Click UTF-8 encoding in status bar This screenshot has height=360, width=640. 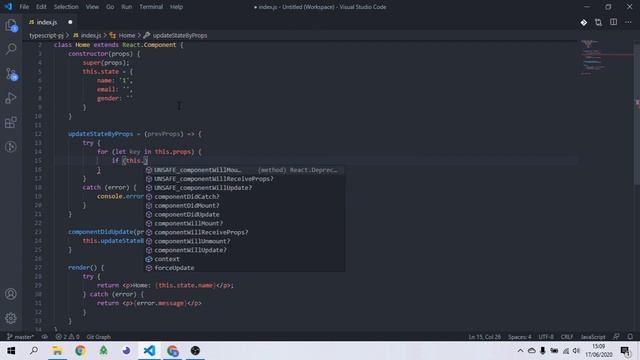click(546, 337)
